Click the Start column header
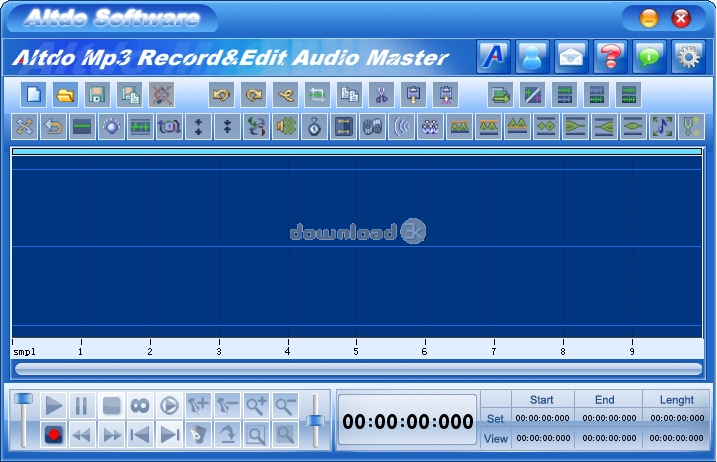Image resolution: width=717 pixels, height=462 pixels. (541, 400)
